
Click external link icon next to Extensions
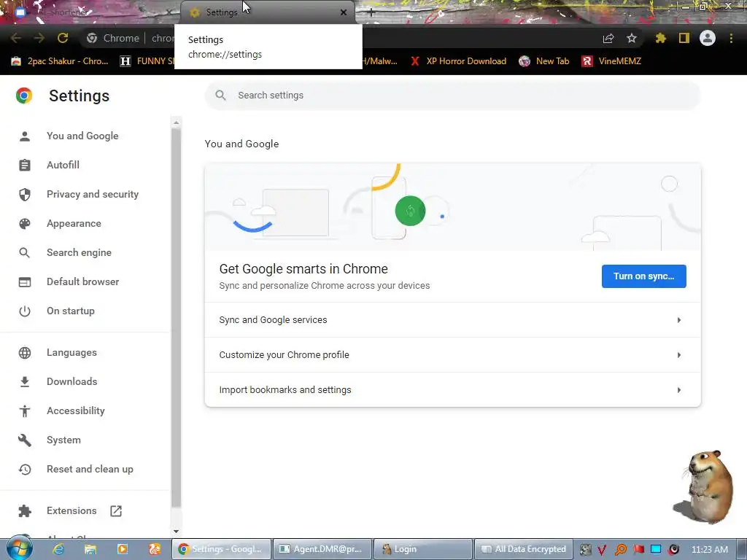[116, 511]
